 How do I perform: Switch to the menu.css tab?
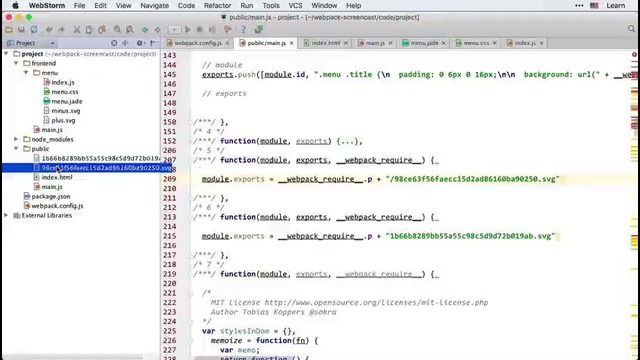[x=476, y=43]
